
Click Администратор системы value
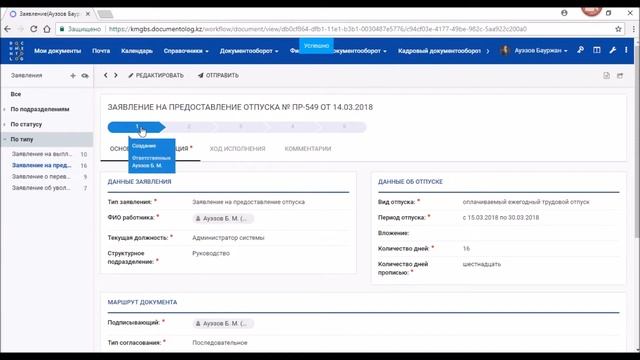[x=228, y=238]
